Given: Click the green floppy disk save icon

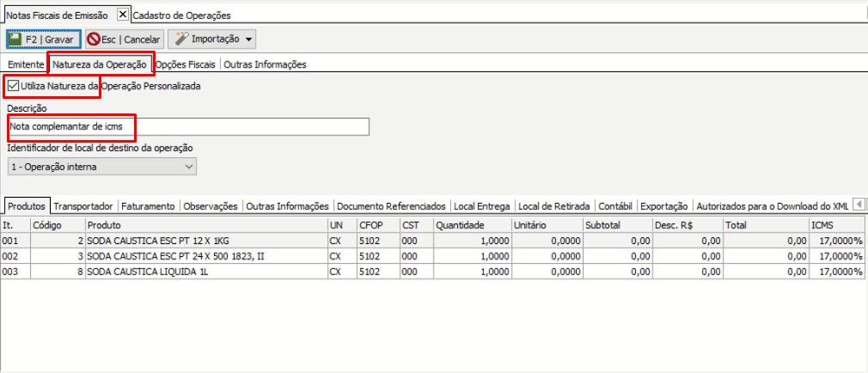Looking at the screenshot, I should 15,40.
